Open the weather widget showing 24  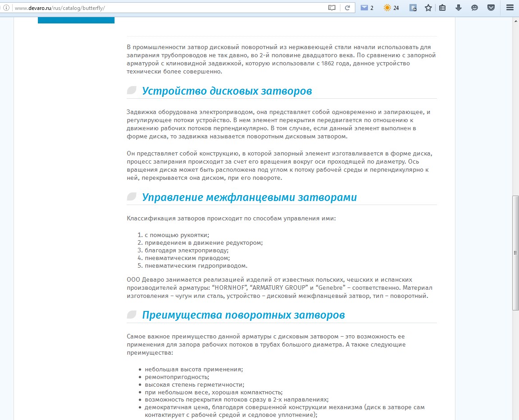[x=391, y=8]
